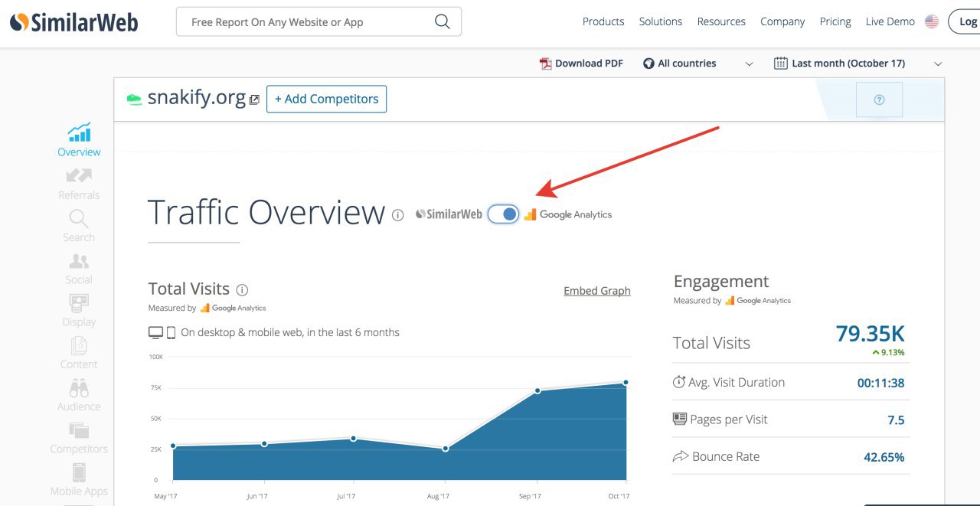Click the help question mark box

(x=879, y=100)
